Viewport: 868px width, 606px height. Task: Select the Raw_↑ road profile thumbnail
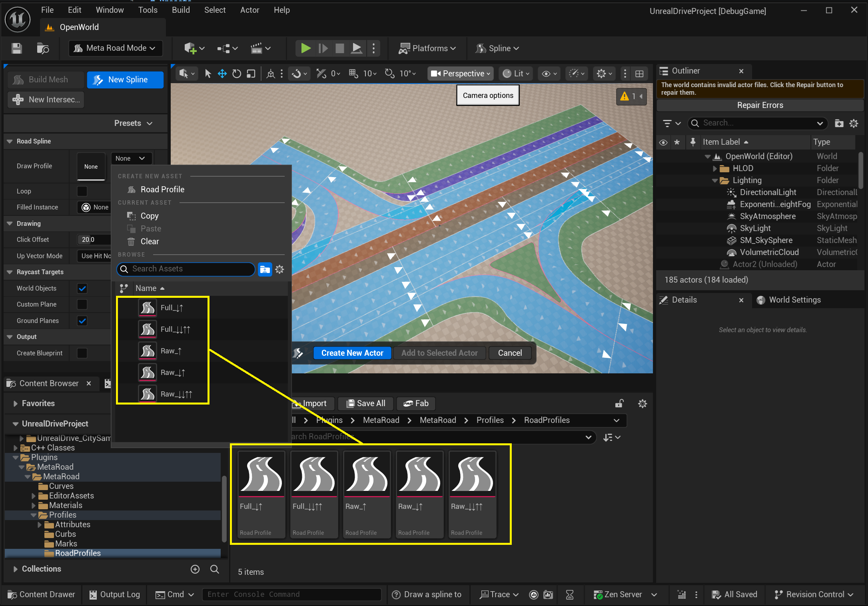click(x=367, y=494)
